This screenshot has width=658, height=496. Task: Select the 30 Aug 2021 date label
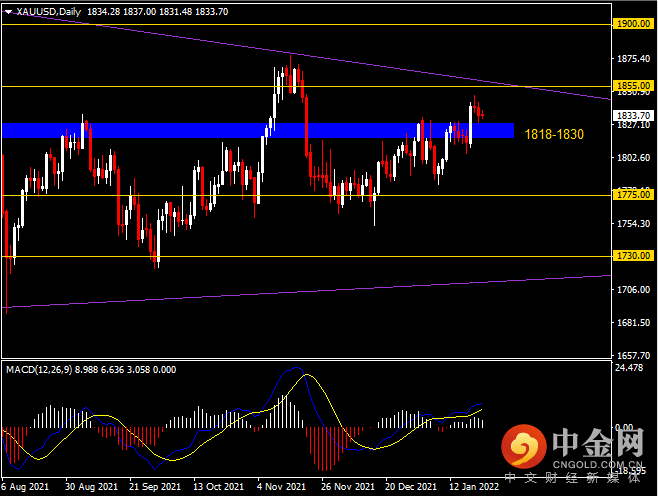[91, 487]
